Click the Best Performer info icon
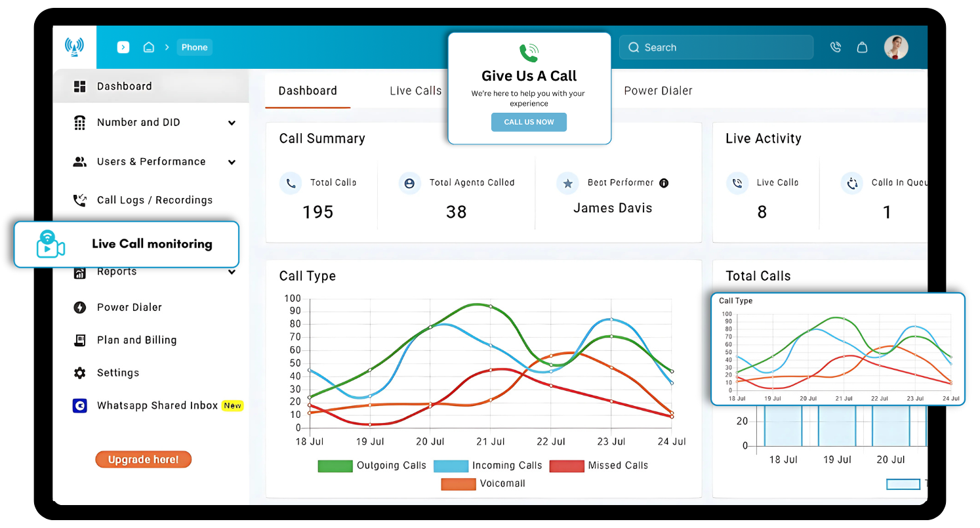Image resolution: width=980 pixels, height=528 pixels. [664, 183]
